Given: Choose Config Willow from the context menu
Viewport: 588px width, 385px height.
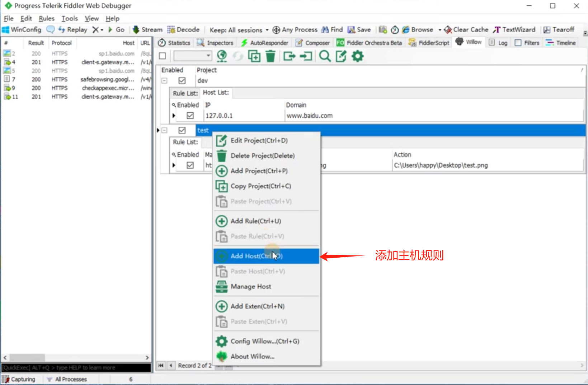Looking at the screenshot, I should 266,341.
